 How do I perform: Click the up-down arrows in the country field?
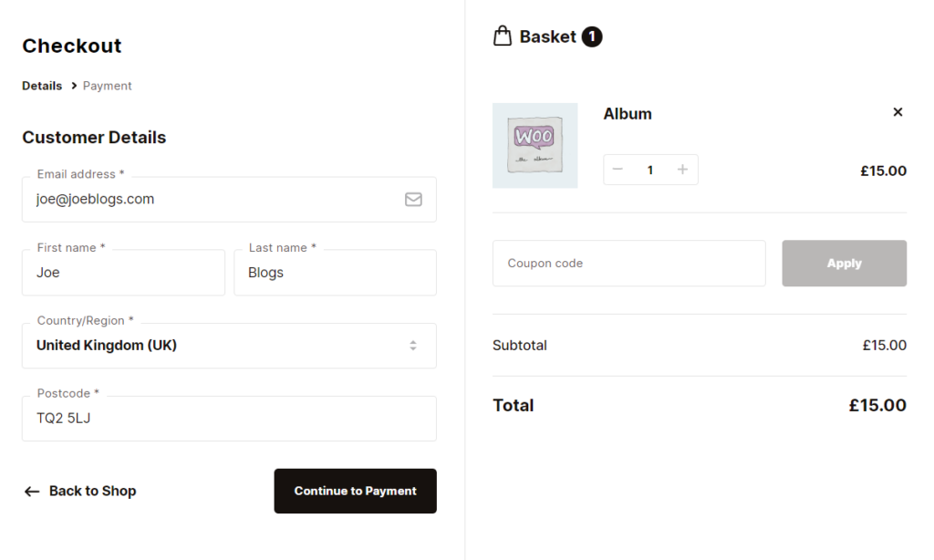(x=412, y=346)
